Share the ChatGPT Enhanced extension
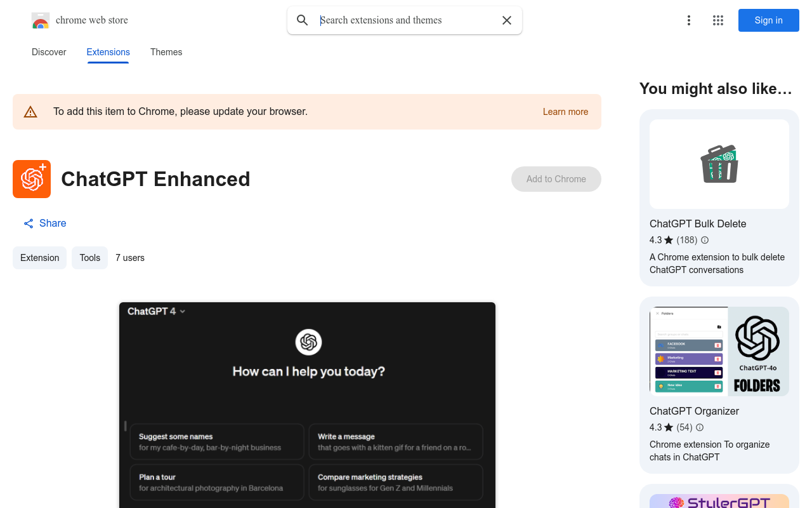 pos(45,223)
